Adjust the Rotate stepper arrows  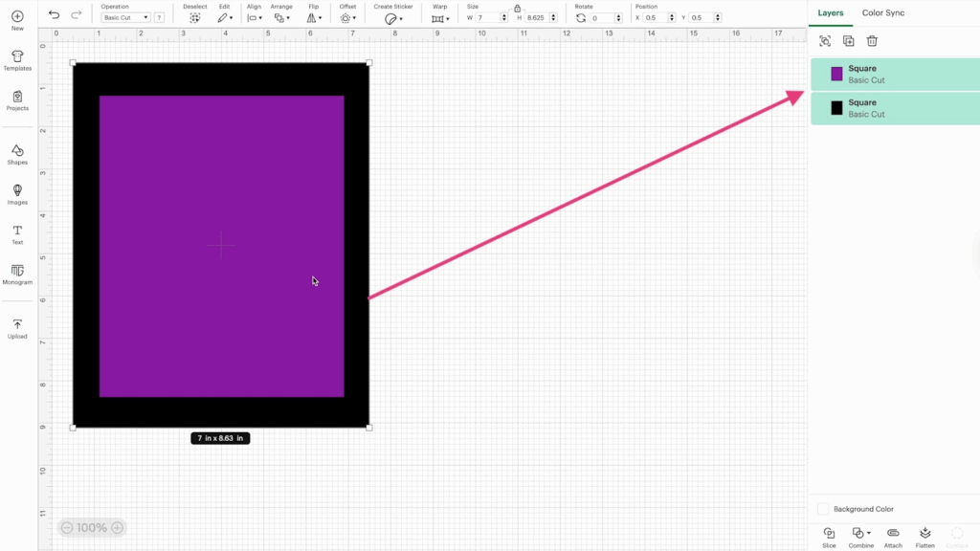pos(619,17)
